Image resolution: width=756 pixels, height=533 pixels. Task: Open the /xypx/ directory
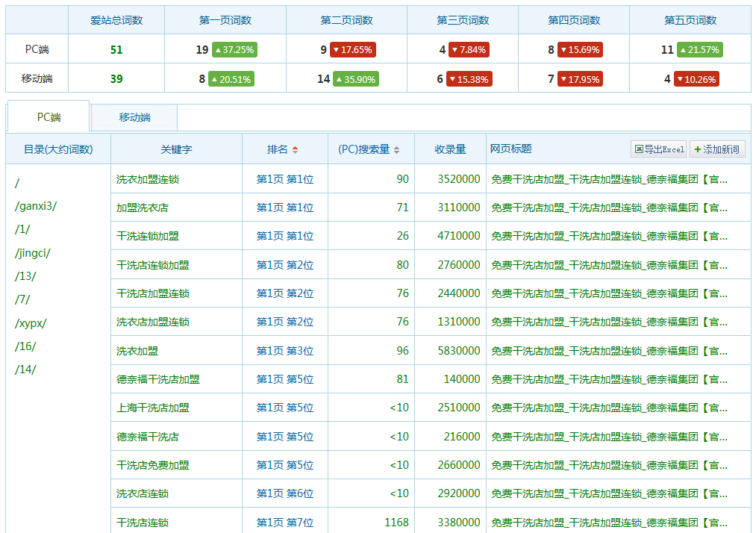click(x=31, y=323)
